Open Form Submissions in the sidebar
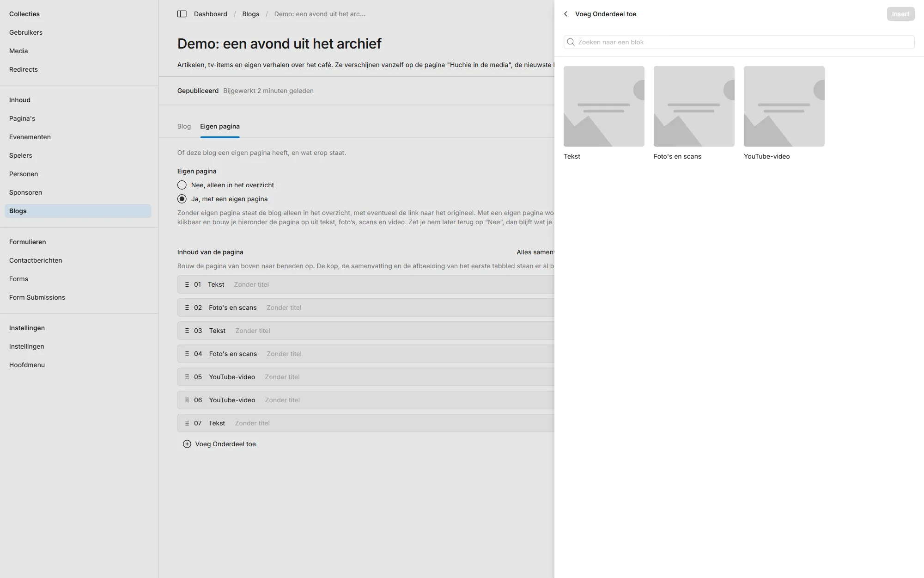 click(x=37, y=297)
